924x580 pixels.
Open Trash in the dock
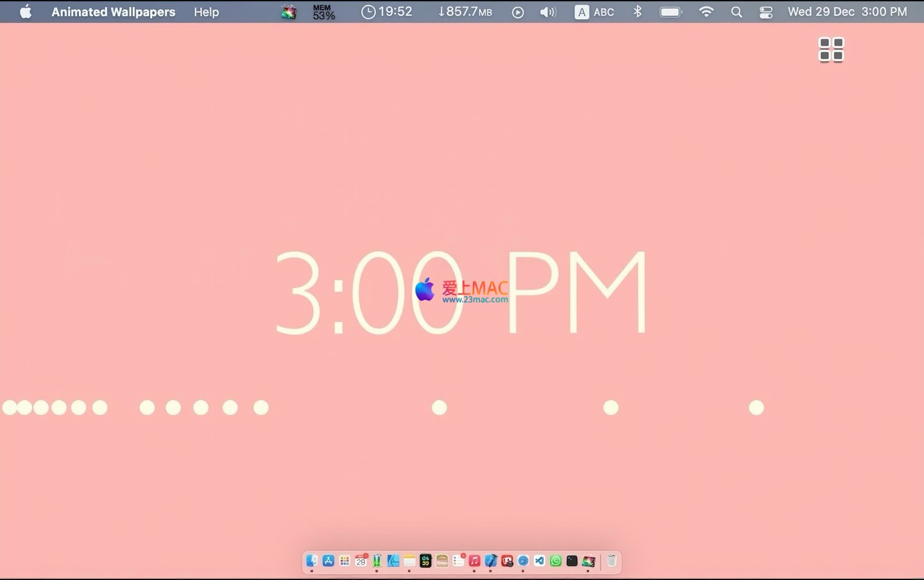[612, 561]
